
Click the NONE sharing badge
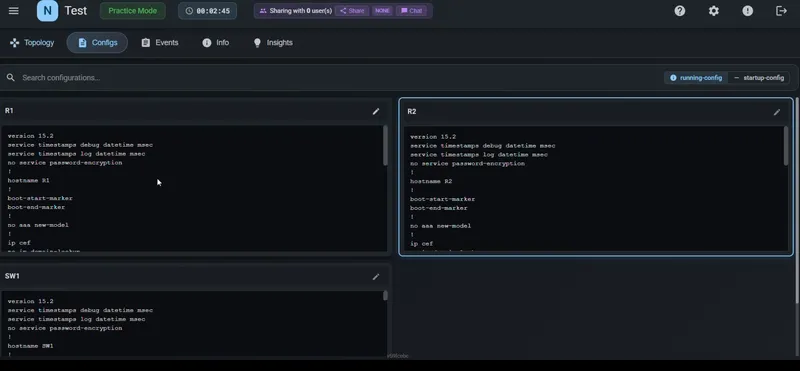(382, 11)
